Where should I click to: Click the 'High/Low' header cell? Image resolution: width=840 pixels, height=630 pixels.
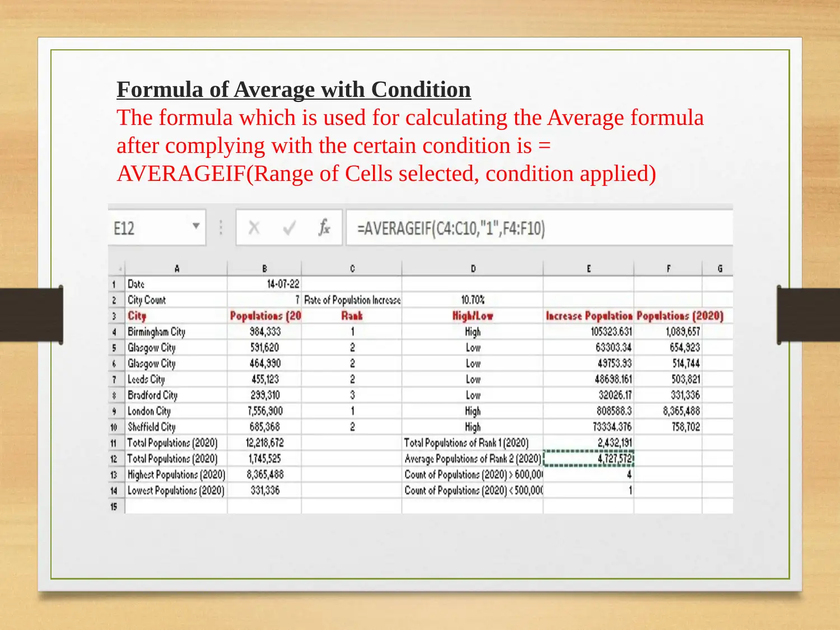coord(473,316)
